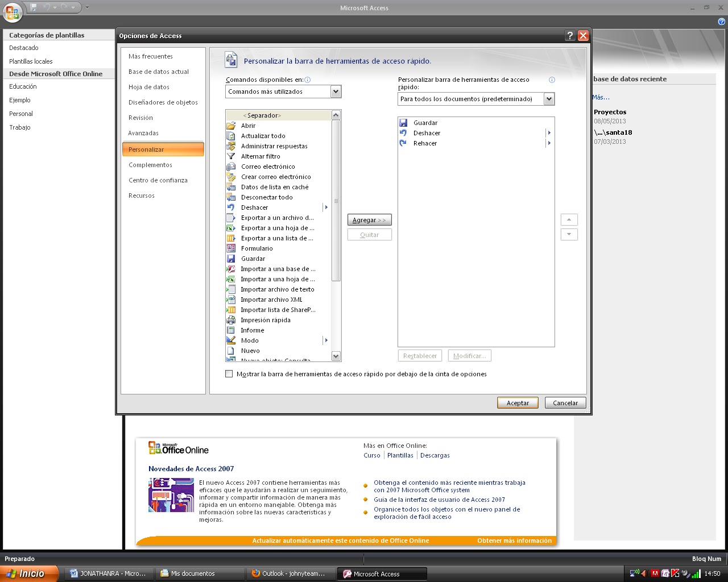Click the Aceptar button
728x582 pixels.
(x=518, y=403)
